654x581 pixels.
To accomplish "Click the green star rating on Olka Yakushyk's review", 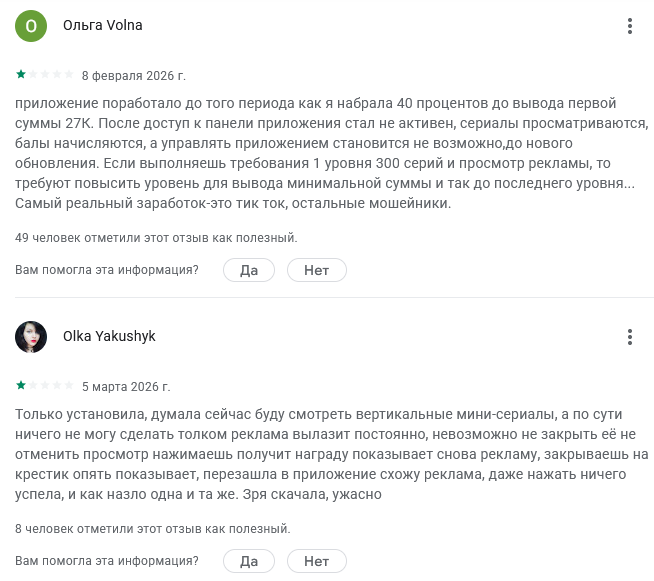I will click(21, 386).
